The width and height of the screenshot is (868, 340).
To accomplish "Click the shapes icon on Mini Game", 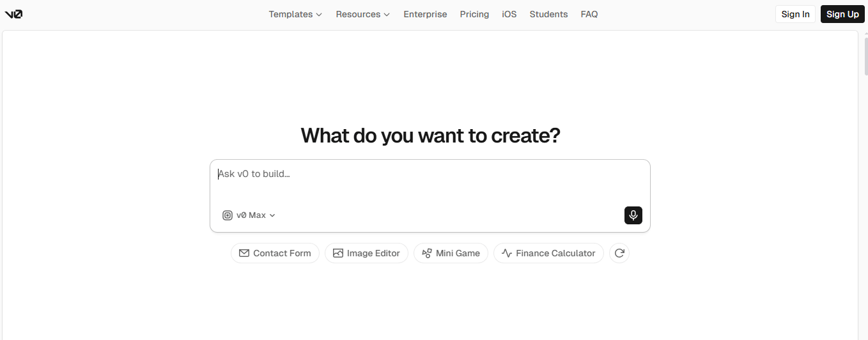I will click(x=427, y=253).
